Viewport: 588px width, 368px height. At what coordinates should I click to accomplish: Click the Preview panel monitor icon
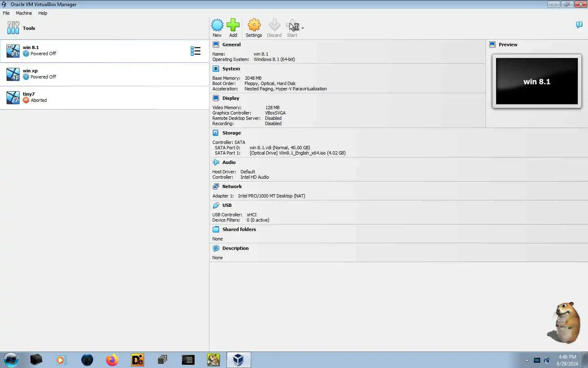[x=492, y=45]
